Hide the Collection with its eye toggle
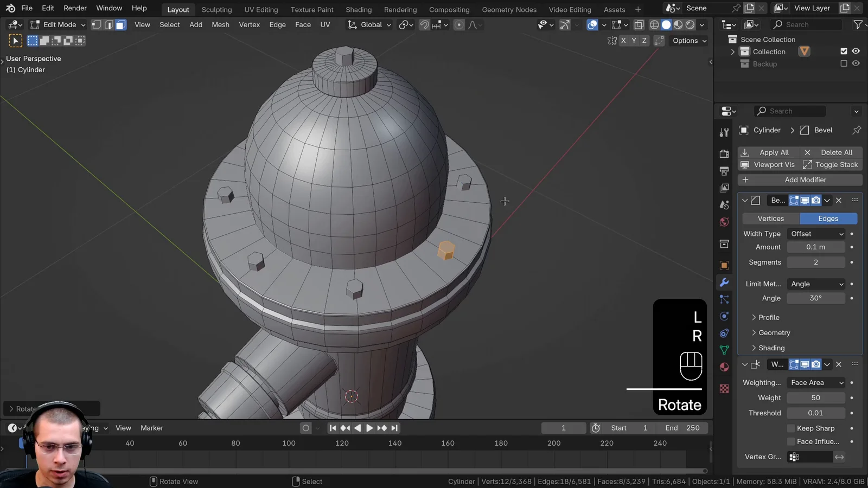Screen dimensions: 868x488 point(856,51)
